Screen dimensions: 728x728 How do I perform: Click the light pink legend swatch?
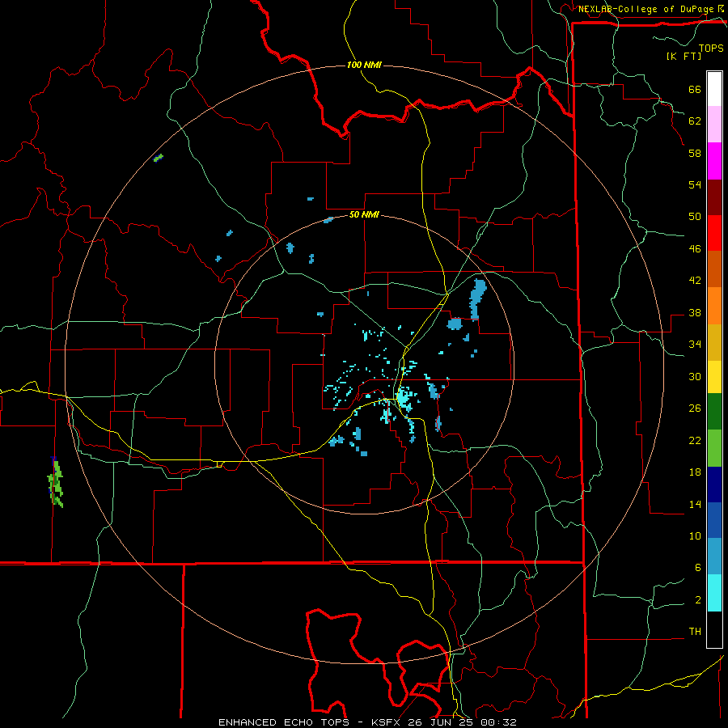pos(714,124)
